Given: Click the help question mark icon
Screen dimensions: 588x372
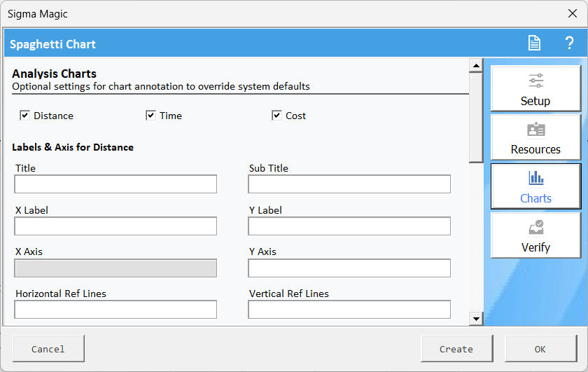Looking at the screenshot, I should click(569, 43).
